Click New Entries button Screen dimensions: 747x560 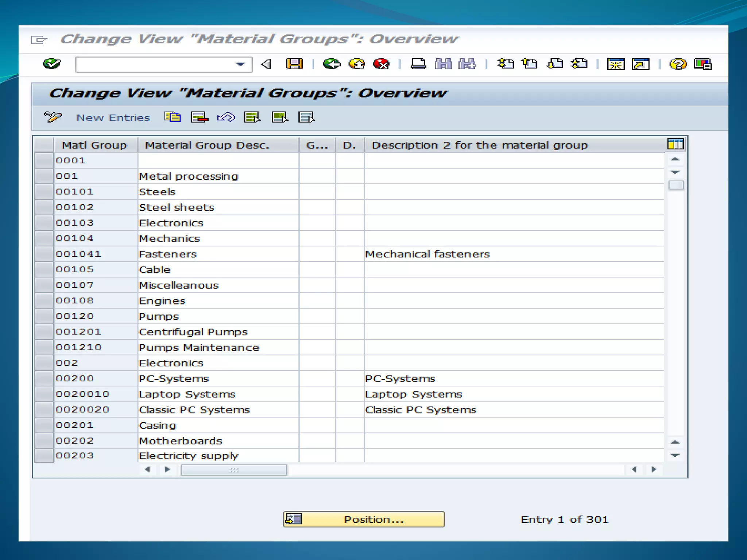pos(113,118)
